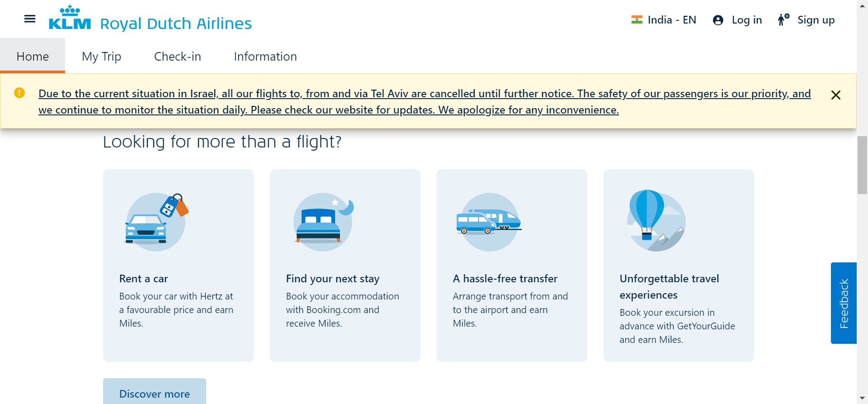Open the hamburger navigation menu
This screenshot has width=868, height=404.
click(30, 19)
